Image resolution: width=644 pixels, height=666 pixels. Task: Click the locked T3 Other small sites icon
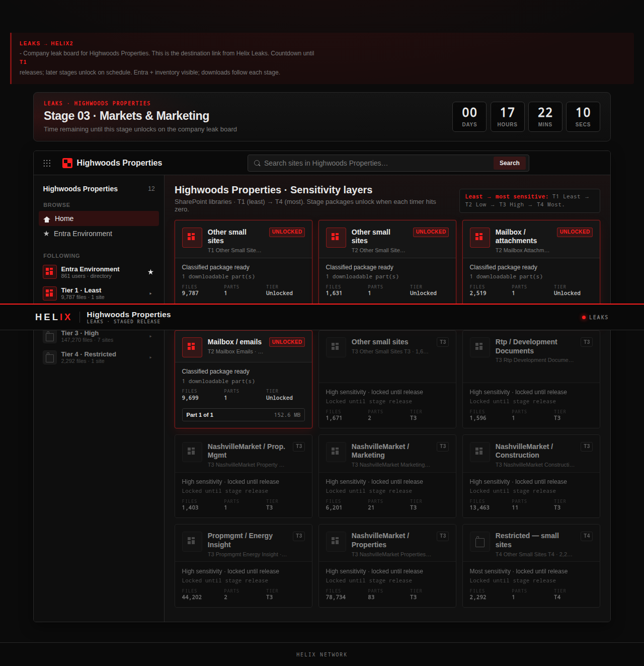click(336, 347)
